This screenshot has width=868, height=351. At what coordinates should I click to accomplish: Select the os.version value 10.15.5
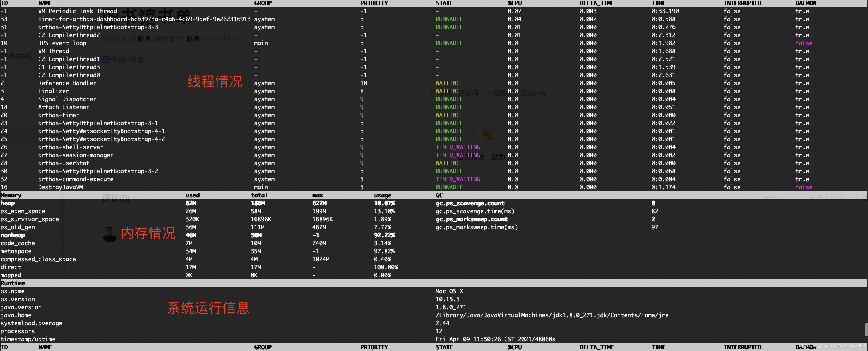[447, 300]
